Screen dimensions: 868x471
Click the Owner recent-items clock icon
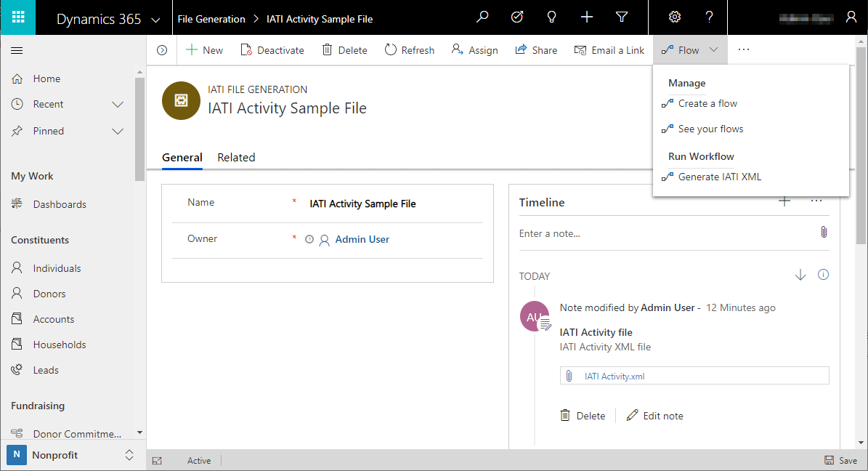point(309,239)
